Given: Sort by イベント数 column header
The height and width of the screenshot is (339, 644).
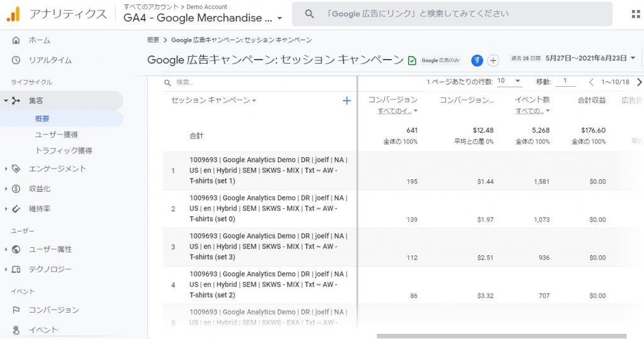Looking at the screenshot, I should 532,100.
